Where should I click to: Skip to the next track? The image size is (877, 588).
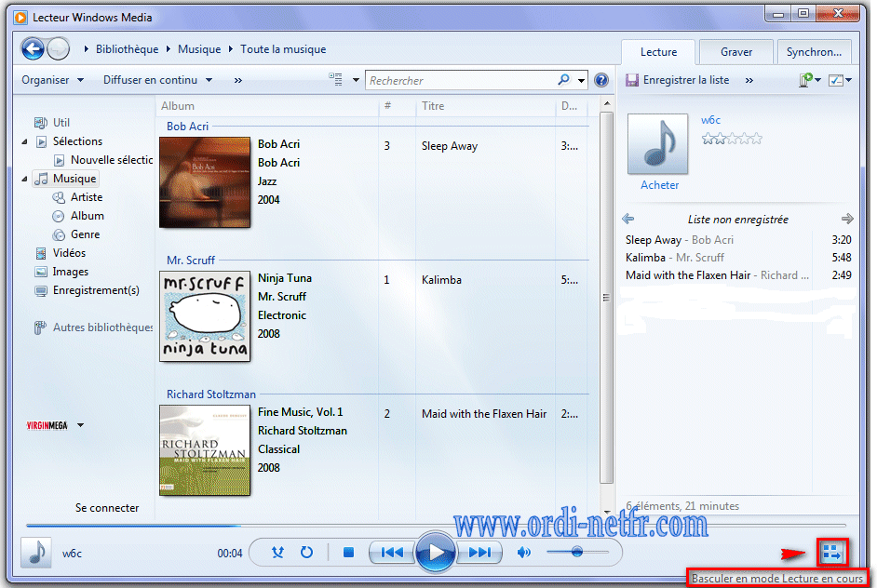tap(479, 553)
